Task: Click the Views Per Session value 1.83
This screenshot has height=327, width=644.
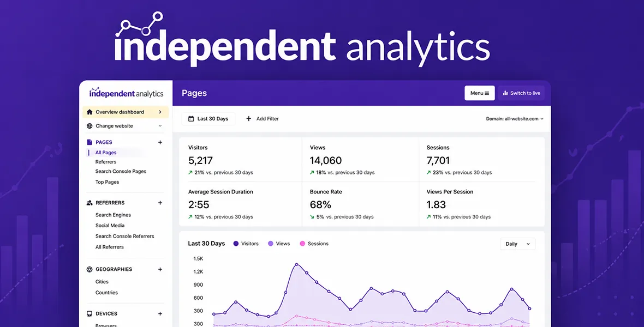Action: [x=436, y=205]
